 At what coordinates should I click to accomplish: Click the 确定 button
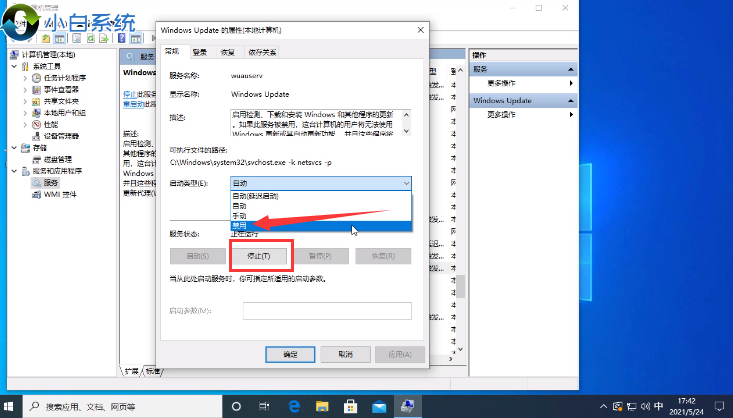tap(290, 354)
